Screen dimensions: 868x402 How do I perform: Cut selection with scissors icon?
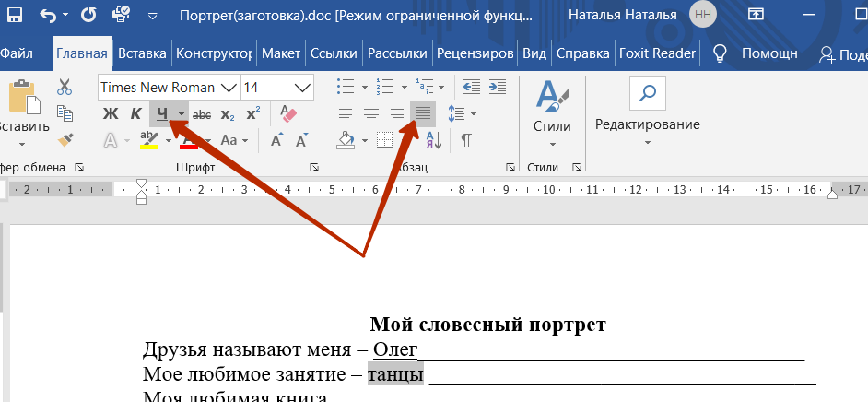pos(65,87)
